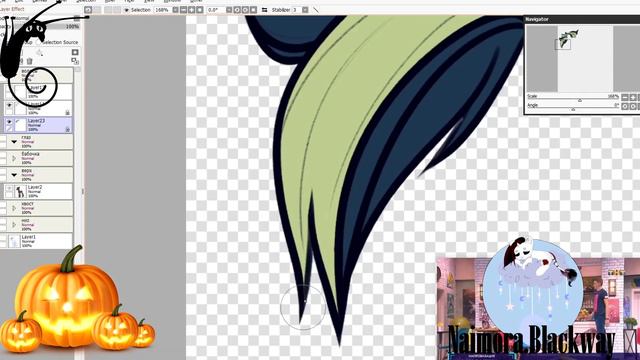Expand the хвост layer folder

click(x=14, y=208)
